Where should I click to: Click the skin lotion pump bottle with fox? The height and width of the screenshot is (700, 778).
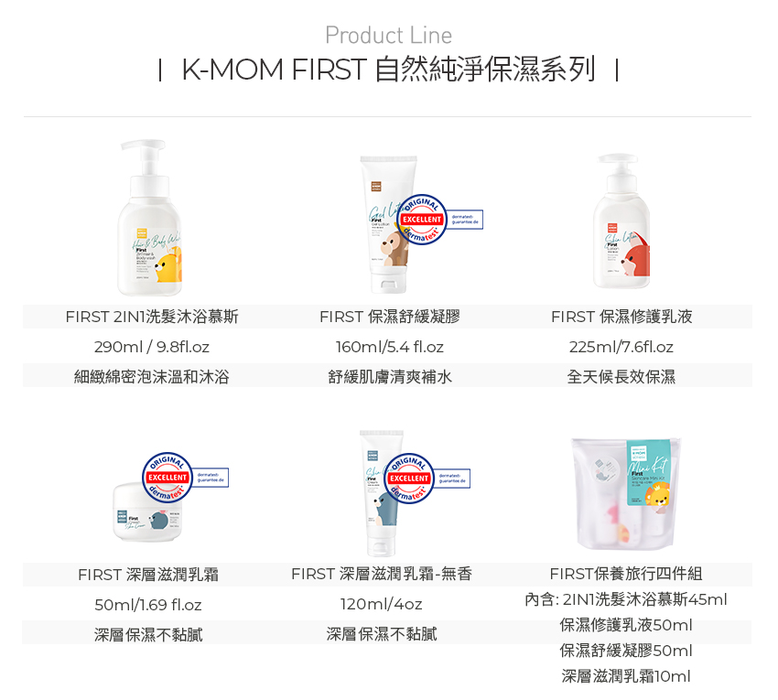[x=621, y=221]
